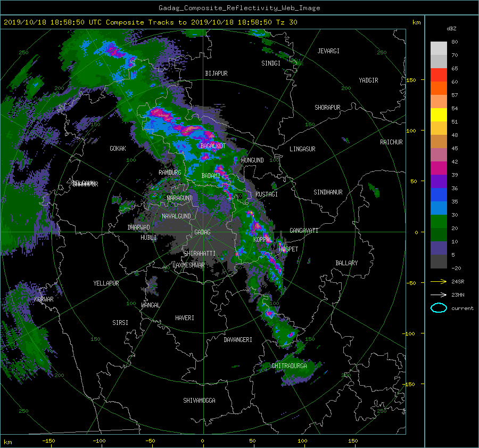
Task: Click the SINDHANUR city label
Action: pyautogui.click(x=328, y=192)
